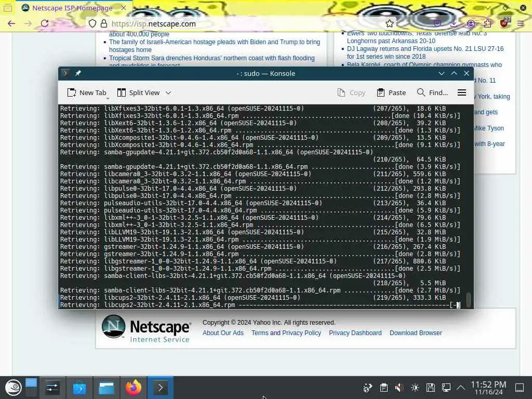Open the removable disks tray icon
Viewport: 532px width, 399px height.
(431, 388)
